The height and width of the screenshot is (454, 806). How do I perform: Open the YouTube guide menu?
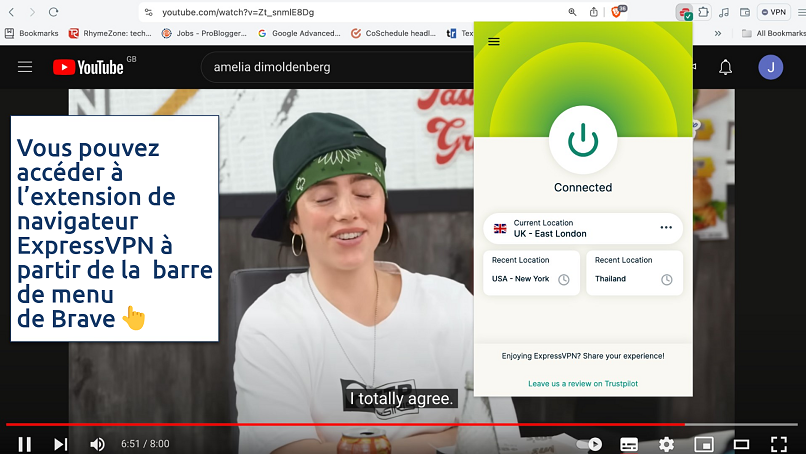[x=25, y=67]
